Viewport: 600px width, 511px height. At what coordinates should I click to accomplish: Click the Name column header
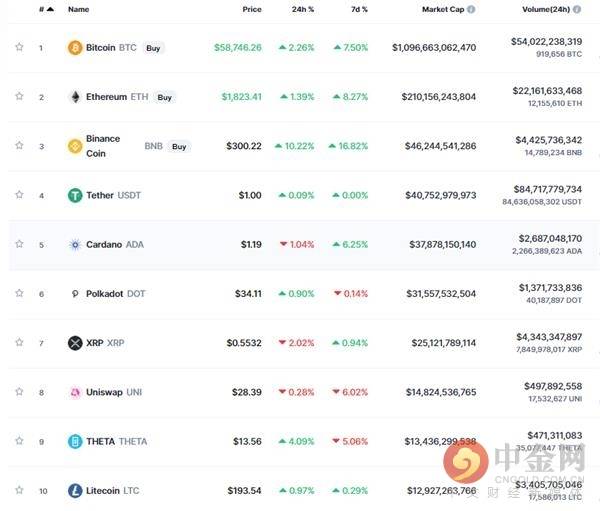pyautogui.click(x=78, y=9)
